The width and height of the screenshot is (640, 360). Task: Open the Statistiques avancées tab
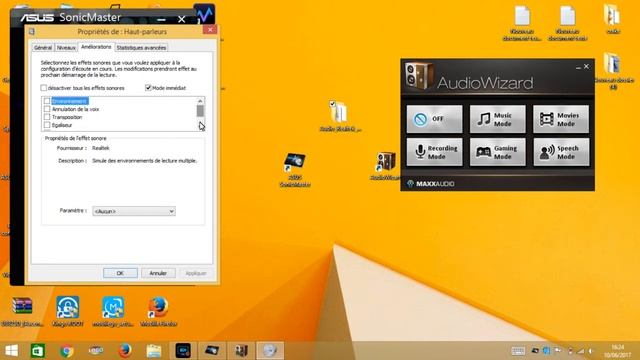coord(141,48)
